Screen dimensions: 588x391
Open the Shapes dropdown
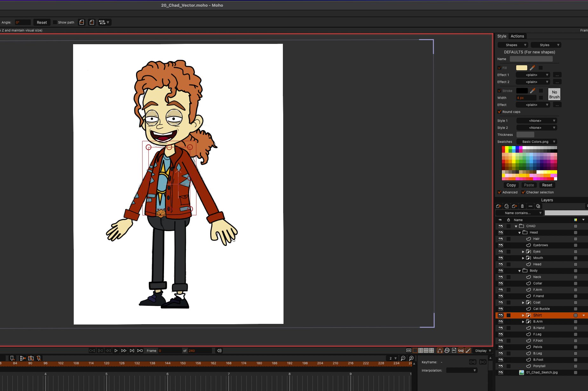pyautogui.click(x=513, y=45)
